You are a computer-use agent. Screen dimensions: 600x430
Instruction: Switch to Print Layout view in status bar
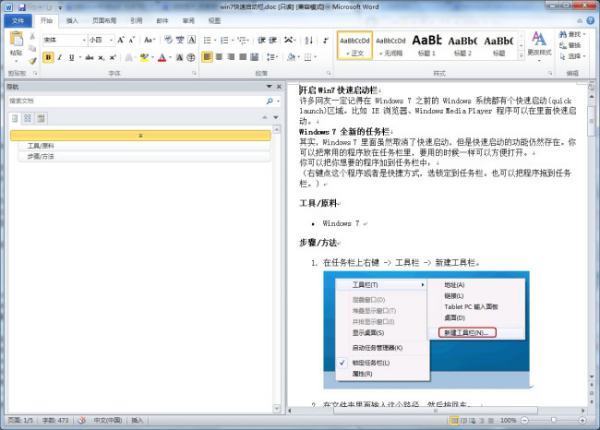click(454, 420)
